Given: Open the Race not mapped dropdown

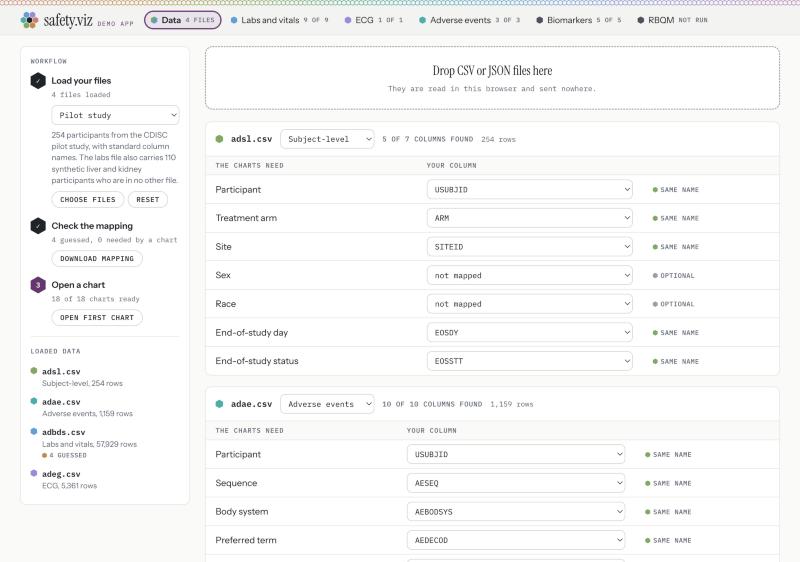Looking at the screenshot, I should pyautogui.click(x=530, y=304).
